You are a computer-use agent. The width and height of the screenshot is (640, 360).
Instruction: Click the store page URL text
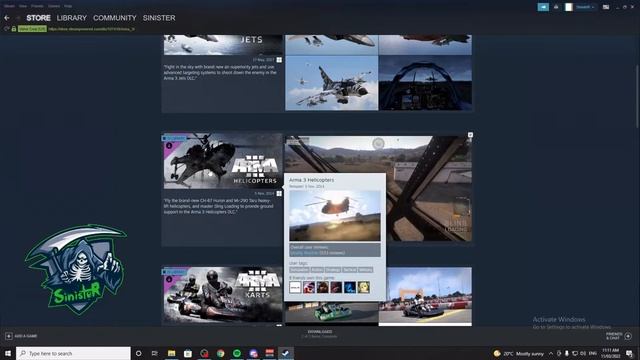click(91, 29)
